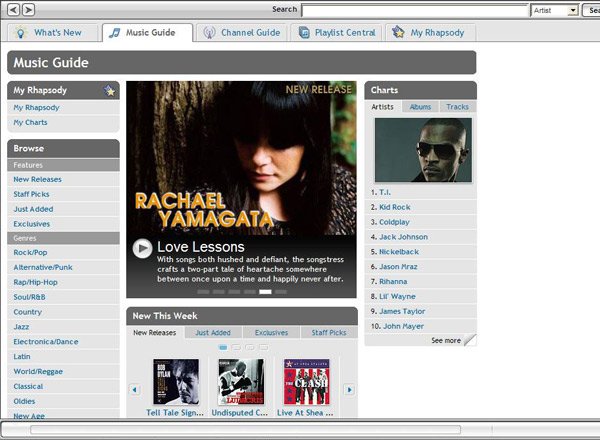Click chart artist T.I.
Viewport: 600px width, 440px height.
(385, 192)
